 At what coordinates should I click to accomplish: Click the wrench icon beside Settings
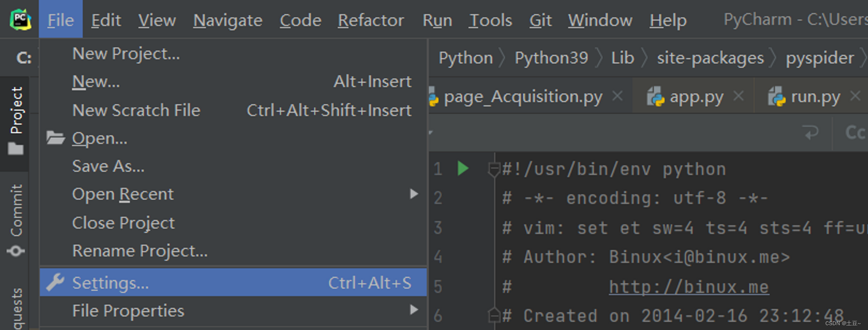pos(56,282)
